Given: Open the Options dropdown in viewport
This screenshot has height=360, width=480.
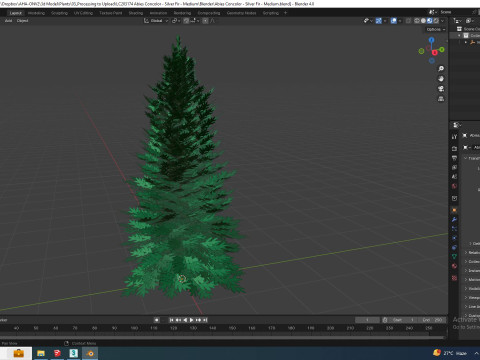Looking at the screenshot, I should 436,29.
